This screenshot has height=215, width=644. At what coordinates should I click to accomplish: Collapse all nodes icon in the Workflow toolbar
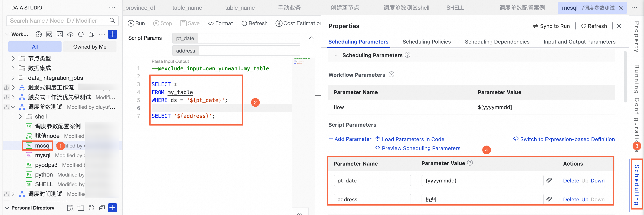point(91,34)
